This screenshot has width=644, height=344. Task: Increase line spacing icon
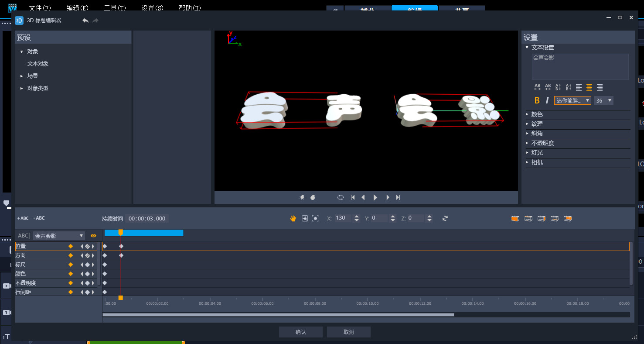(x=558, y=87)
